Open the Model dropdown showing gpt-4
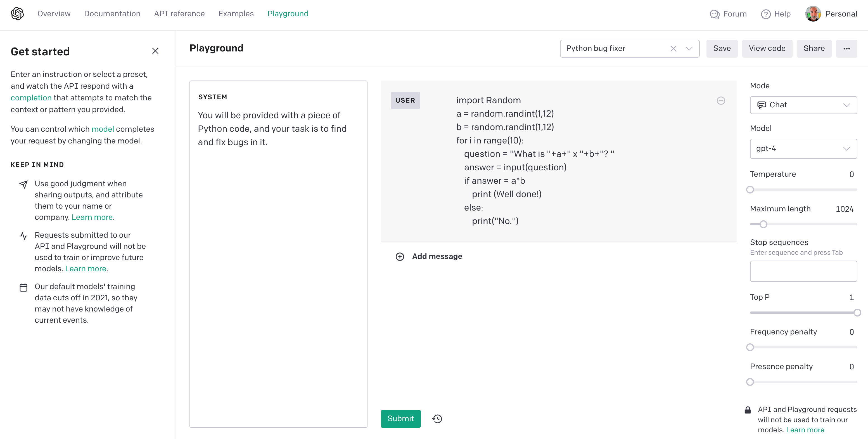This screenshot has height=439, width=868. point(803,149)
